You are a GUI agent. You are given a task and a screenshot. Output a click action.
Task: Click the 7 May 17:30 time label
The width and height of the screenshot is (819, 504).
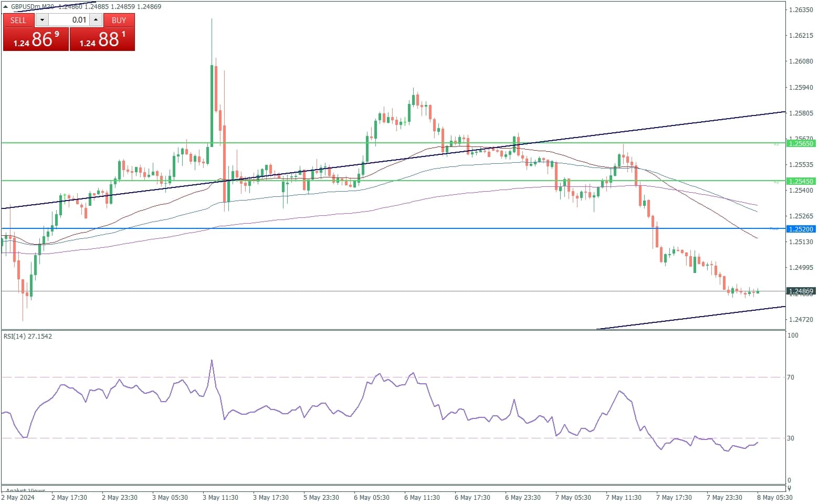coord(674,498)
